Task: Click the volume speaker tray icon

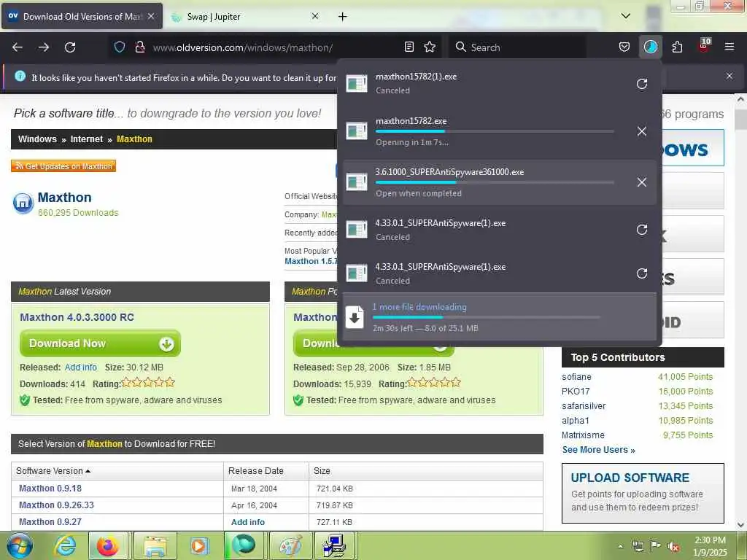Action: coord(673,547)
